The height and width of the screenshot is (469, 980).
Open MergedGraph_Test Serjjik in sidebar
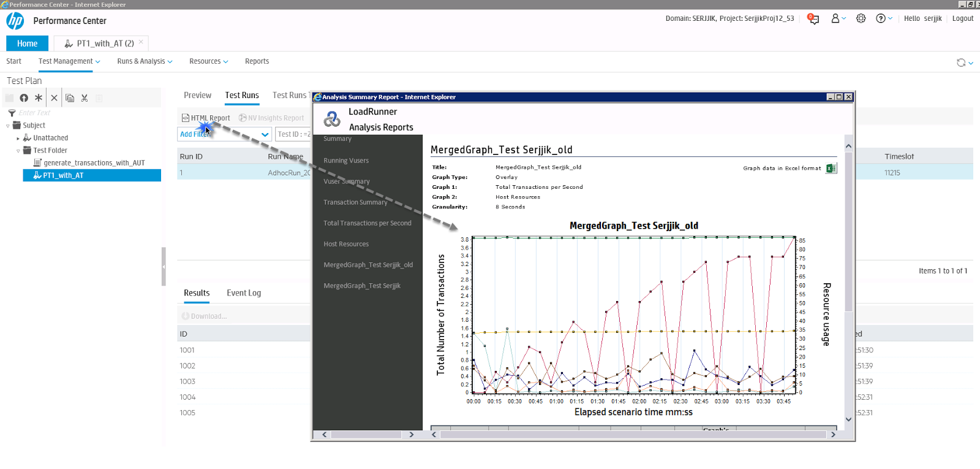coord(362,286)
